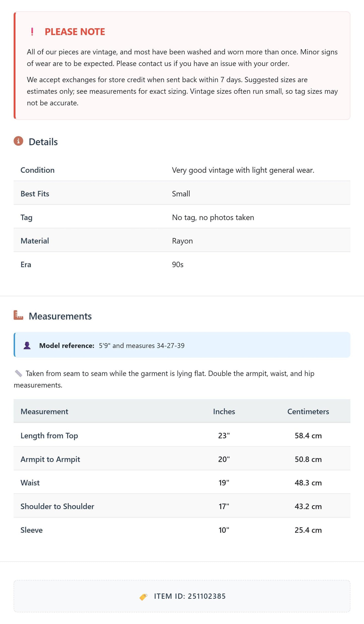364x624 pixels.
Task: Select the Item ID 251102385 text
Action: pos(190,596)
